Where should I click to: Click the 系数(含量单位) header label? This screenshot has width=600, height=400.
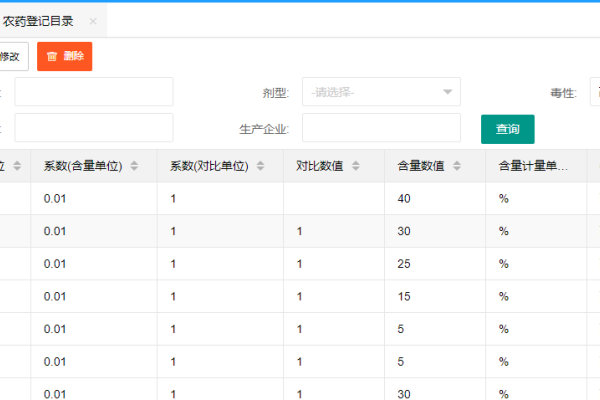83,166
